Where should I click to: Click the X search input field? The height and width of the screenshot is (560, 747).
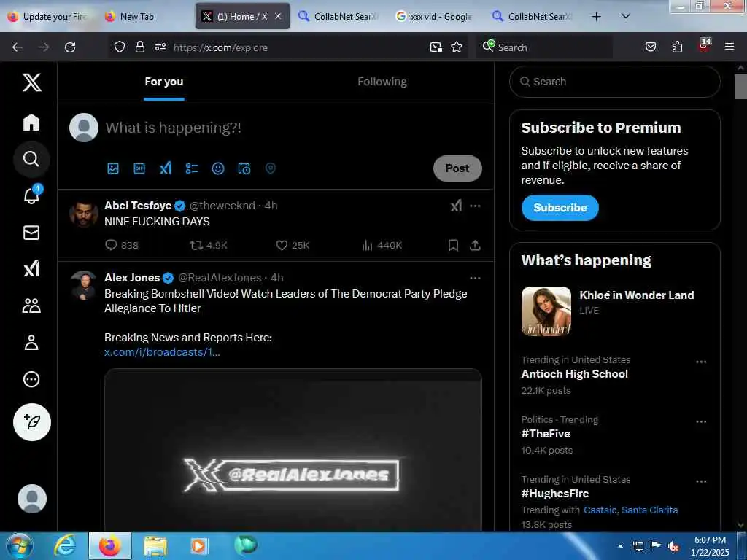point(614,82)
